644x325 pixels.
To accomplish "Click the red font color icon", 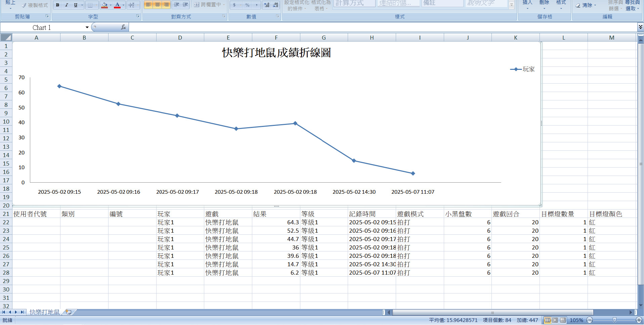I will [x=117, y=5].
